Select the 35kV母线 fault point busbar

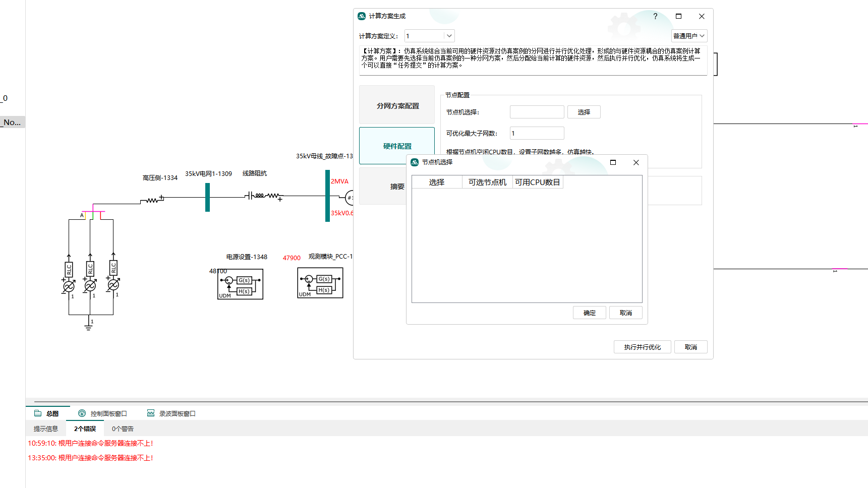pos(327,196)
